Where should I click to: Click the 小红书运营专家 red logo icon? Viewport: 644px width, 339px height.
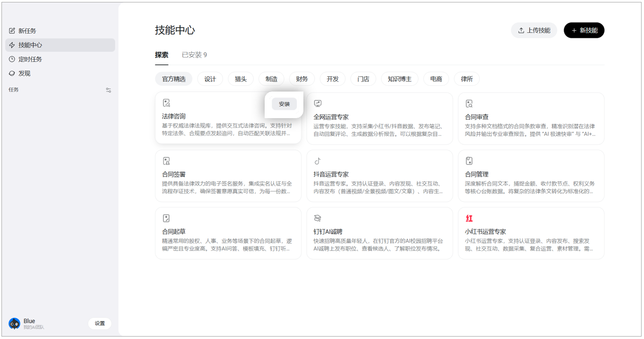pos(469,218)
